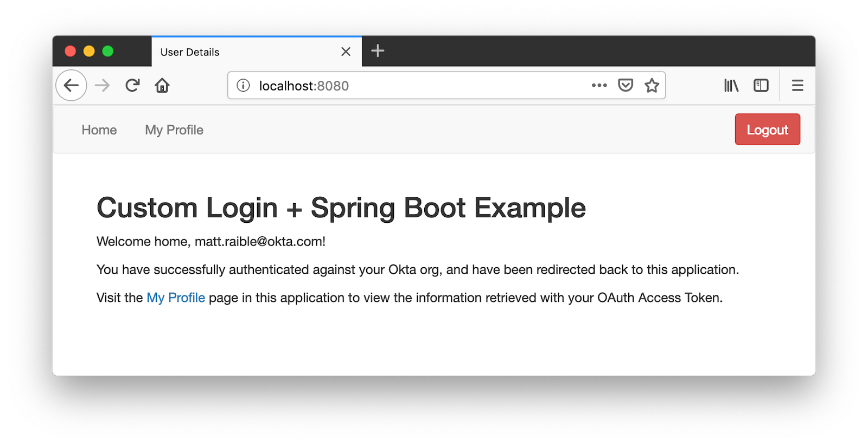Toggle the browser sidebar

point(761,86)
